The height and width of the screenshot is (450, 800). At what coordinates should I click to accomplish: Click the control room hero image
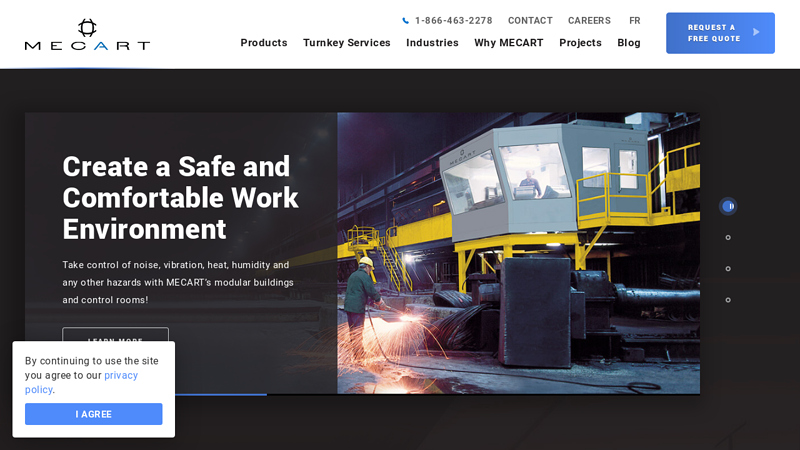point(518,253)
